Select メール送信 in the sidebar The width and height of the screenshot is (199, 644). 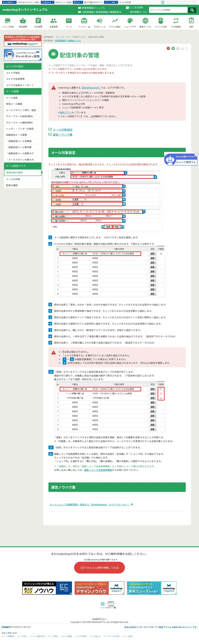23,98
